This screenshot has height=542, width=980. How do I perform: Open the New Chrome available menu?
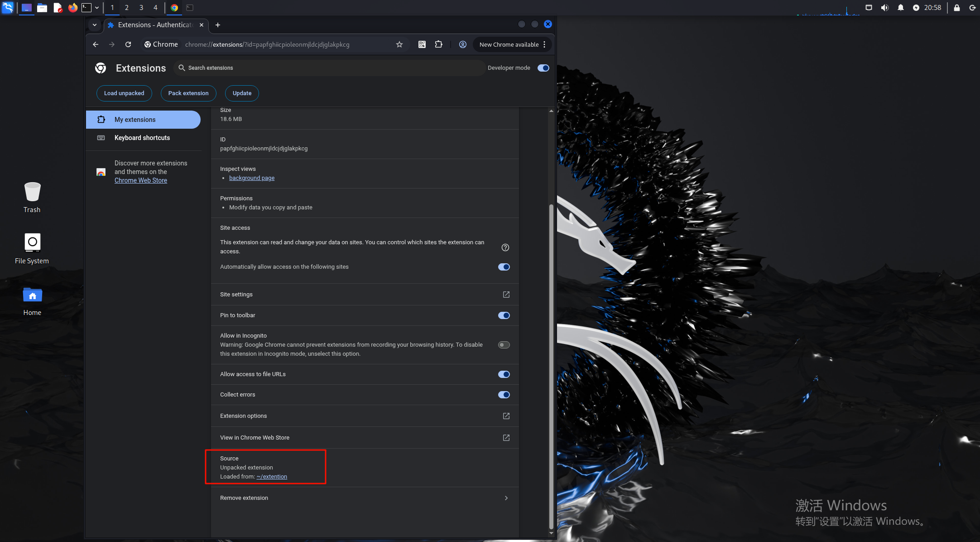pyautogui.click(x=513, y=44)
